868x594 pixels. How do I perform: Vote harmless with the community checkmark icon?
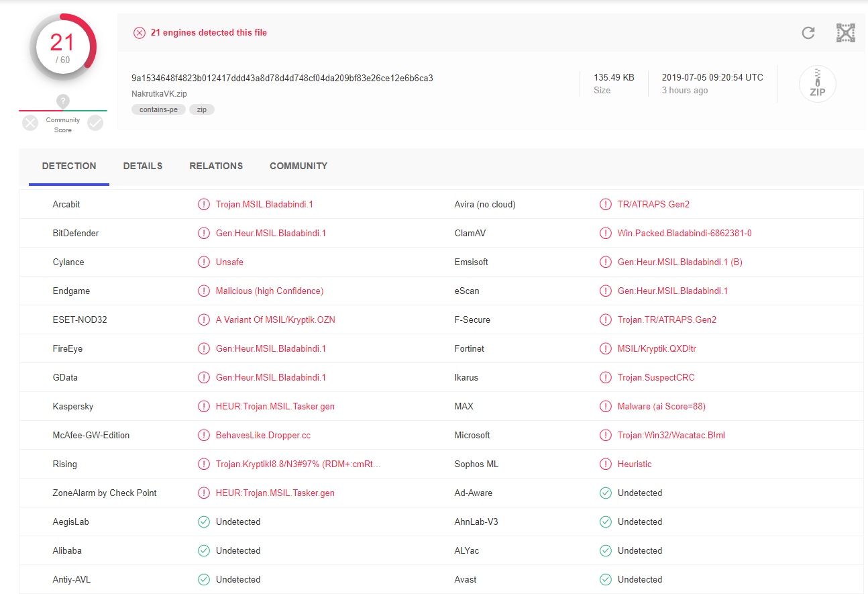click(x=95, y=123)
